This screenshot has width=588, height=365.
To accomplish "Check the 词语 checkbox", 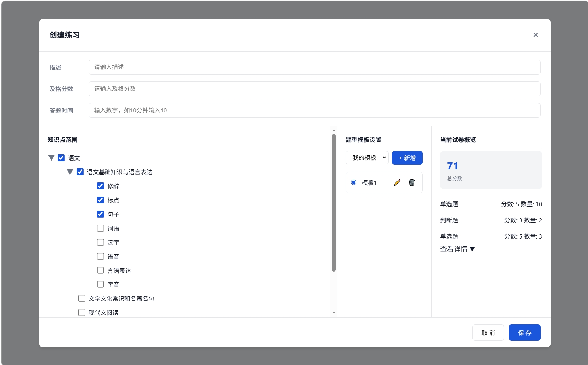I will [x=100, y=228].
